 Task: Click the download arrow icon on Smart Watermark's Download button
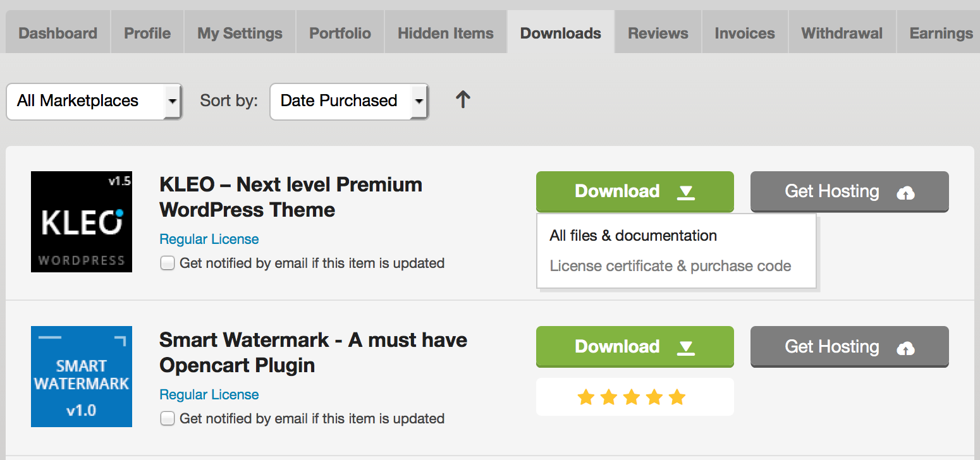point(686,348)
